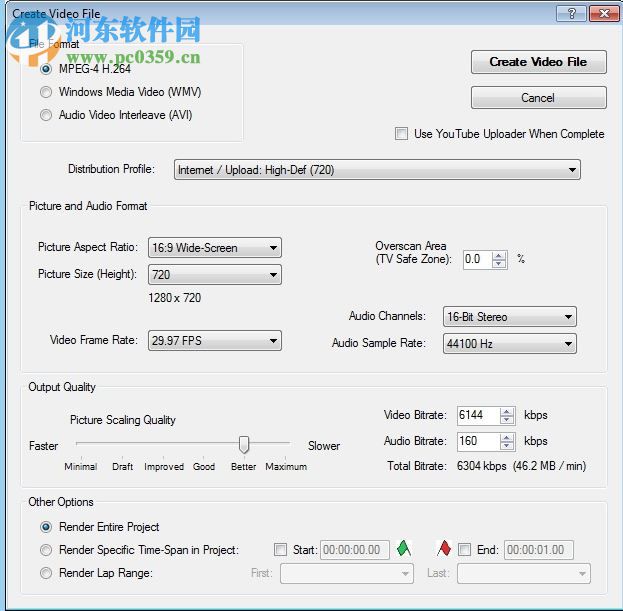Click the 1280 x 720 resolution text
The image size is (623, 611).
[x=175, y=298]
